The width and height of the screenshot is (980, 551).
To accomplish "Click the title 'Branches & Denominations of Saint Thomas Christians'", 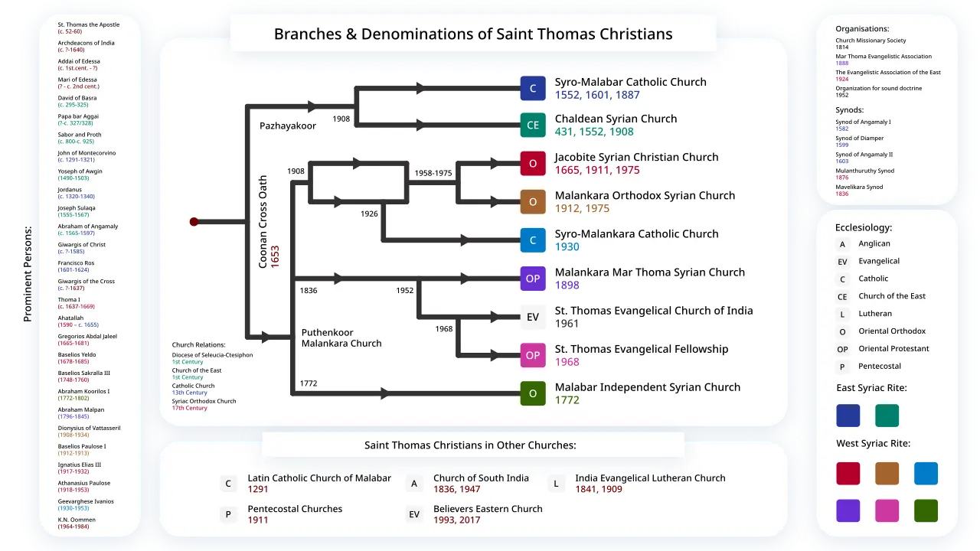I will coord(473,34).
